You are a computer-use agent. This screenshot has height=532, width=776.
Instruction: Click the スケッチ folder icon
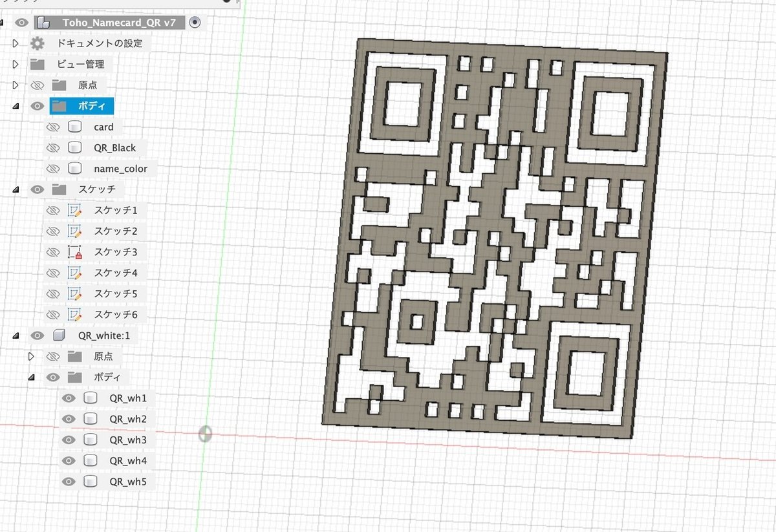[x=59, y=189]
